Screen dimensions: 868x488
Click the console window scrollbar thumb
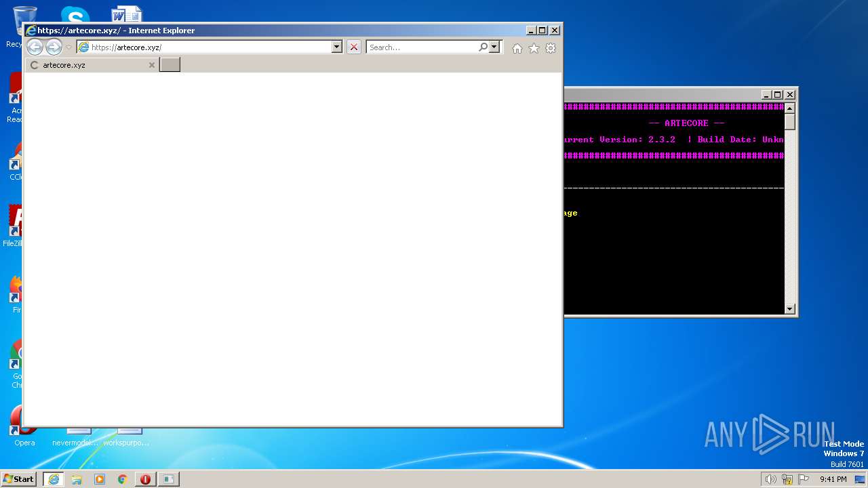[x=790, y=122]
